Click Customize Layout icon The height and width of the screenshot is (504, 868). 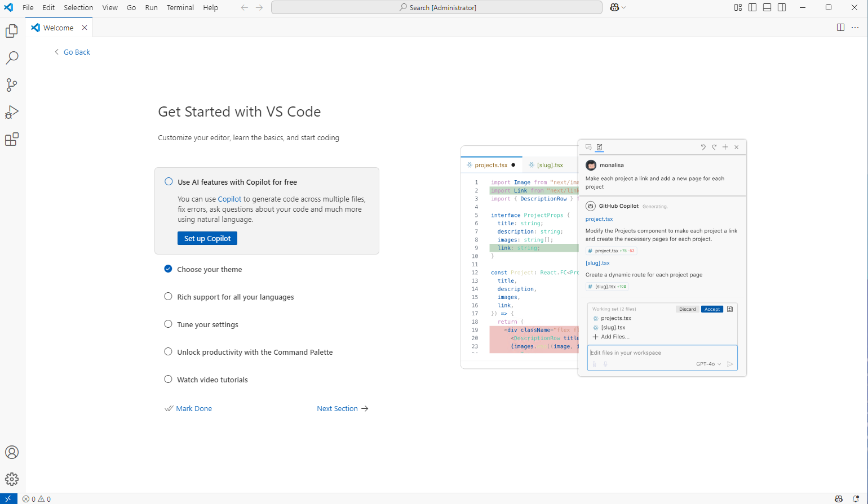pyautogui.click(x=738, y=7)
